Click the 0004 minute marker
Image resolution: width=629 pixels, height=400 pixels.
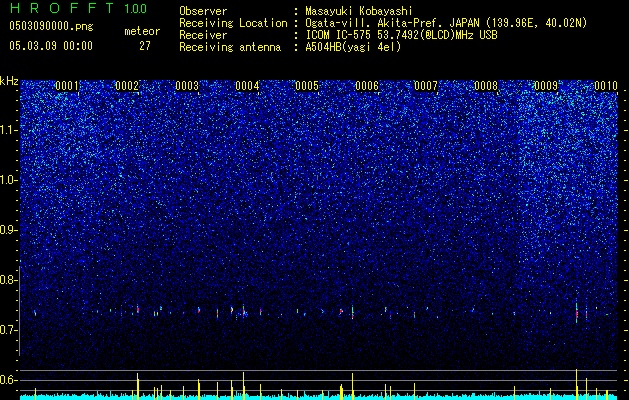[x=247, y=86]
